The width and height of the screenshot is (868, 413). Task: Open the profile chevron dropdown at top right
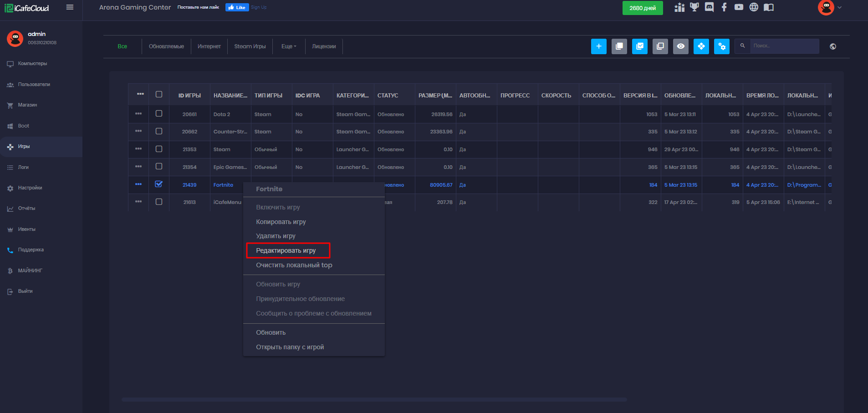point(840,7)
